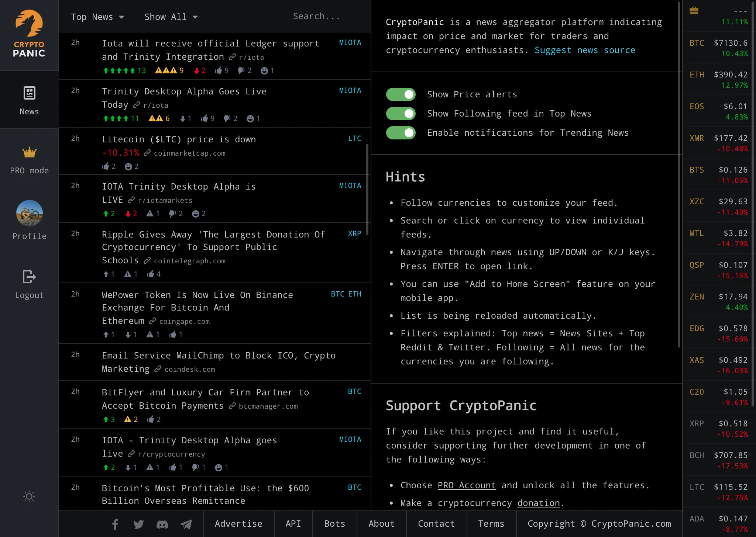Viewport: 756px width, 537px height.
Task: Open MailChimp to Block ICO article
Action: click(219, 362)
